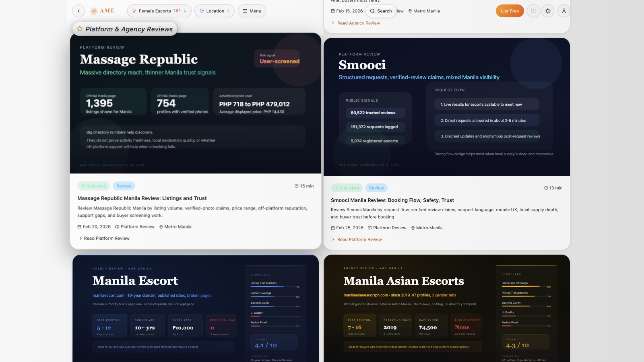Click the Search button
Image resolution: width=644 pixels, height=362 pixels.
[x=381, y=11]
